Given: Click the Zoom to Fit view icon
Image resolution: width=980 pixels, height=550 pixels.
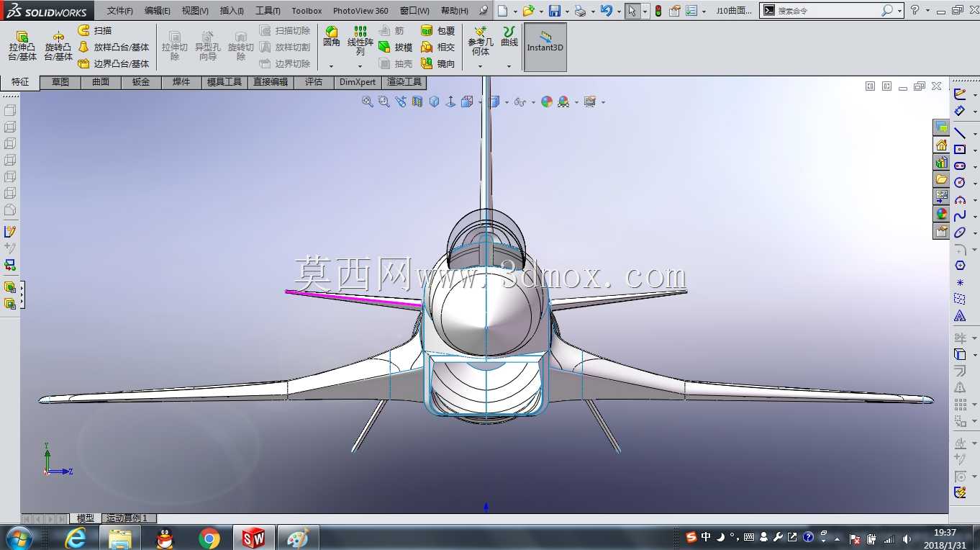Looking at the screenshot, I should [368, 102].
